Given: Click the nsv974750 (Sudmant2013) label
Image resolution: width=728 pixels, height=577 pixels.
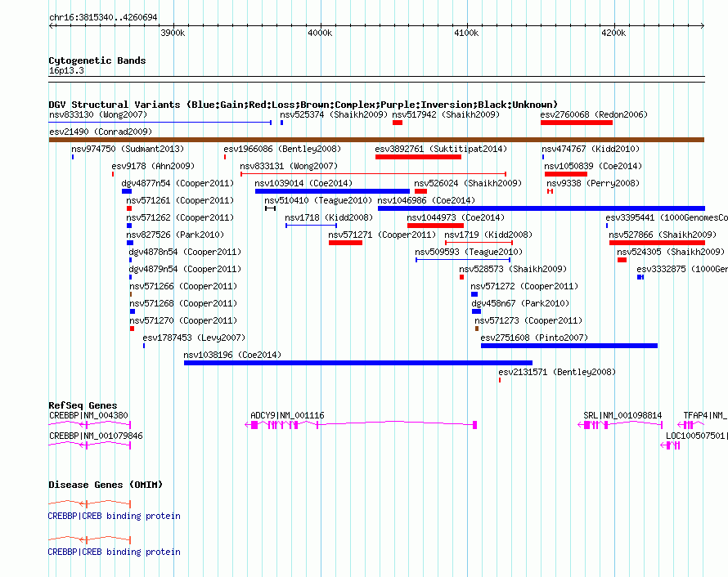Looking at the screenshot, I should (x=128, y=149).
